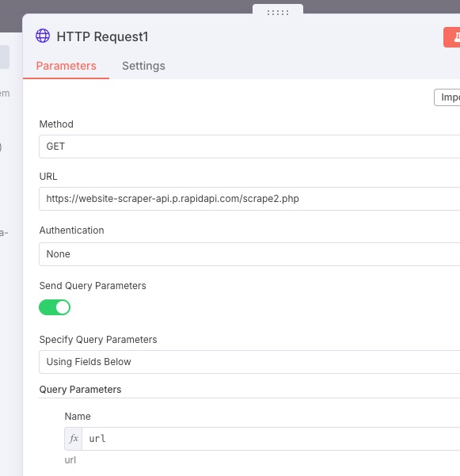Click the Send Query Parameters label
Image resolution: width=460 pixels, height=476 pixels.
pos(93,286)
